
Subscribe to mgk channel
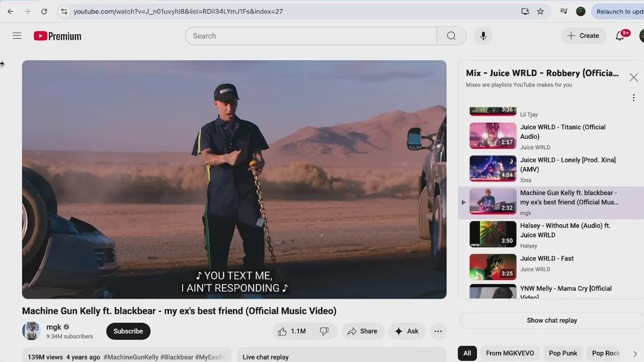point(128,331)
